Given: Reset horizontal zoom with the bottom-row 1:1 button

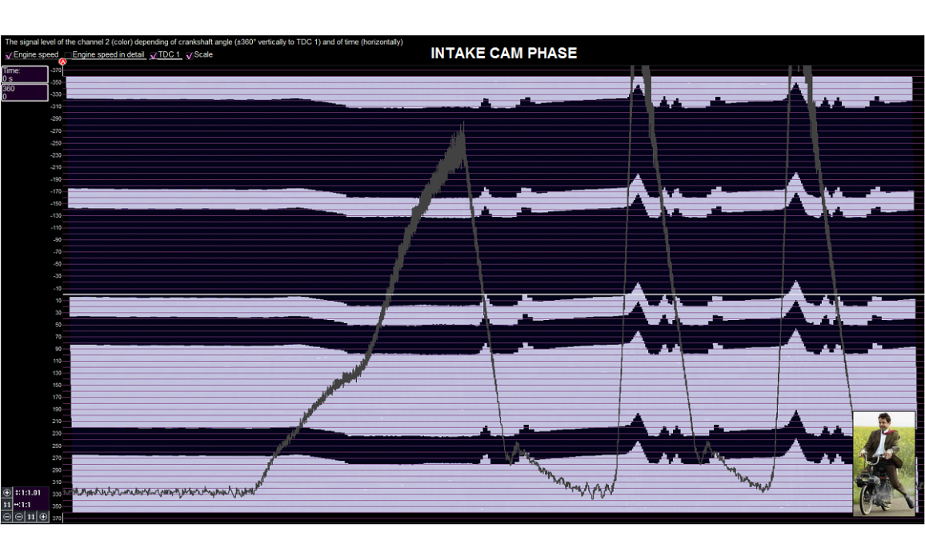Looking at the screenshot, I should coord(31,517).
